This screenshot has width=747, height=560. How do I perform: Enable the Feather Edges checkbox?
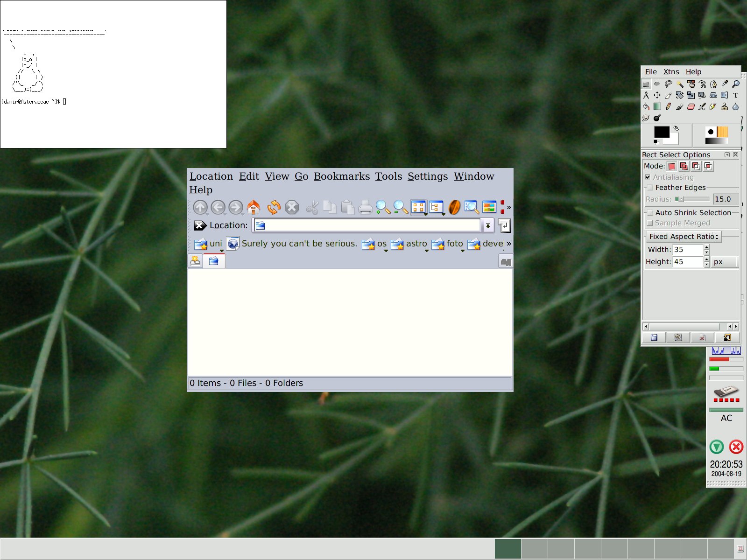(x=650, y=188)
